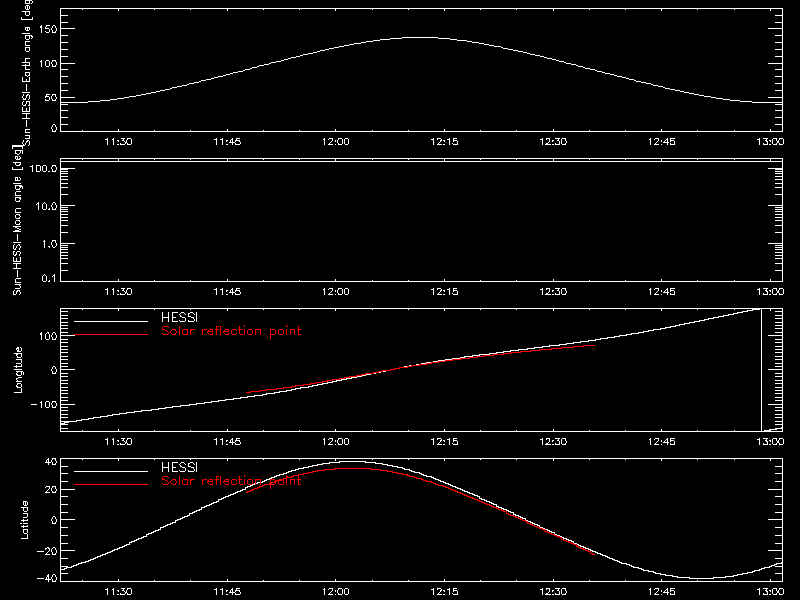Viewport: 800px width, 600px height.
Task: Click 12:30 time label under Moon angle plot
Action: click(x=553, y=292)
